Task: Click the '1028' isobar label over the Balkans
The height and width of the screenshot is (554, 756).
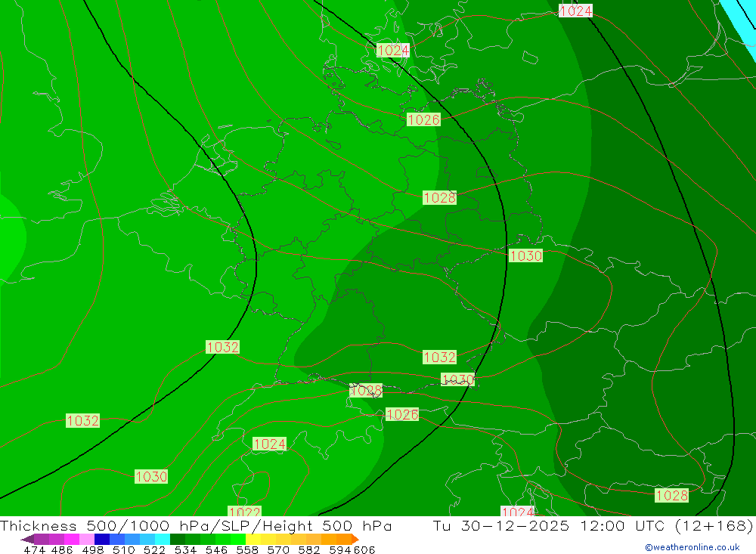Action: [671, 496]
